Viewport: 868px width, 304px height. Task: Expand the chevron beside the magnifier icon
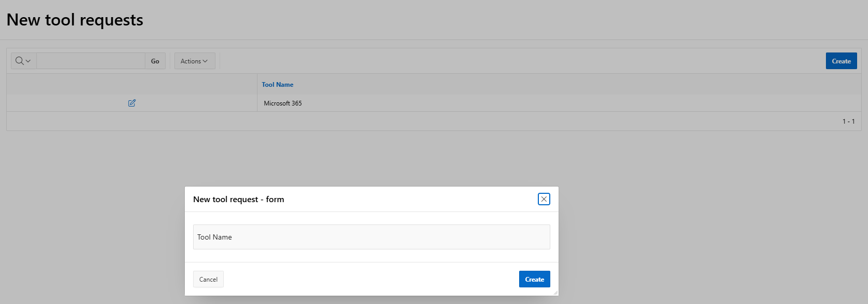pyautogui.click(x=29, y=61)
